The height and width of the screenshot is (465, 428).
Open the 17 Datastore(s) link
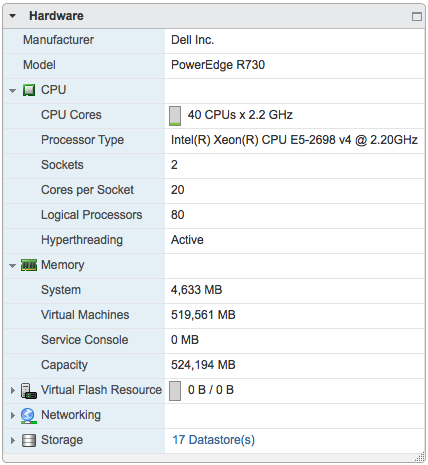point(213,440)
